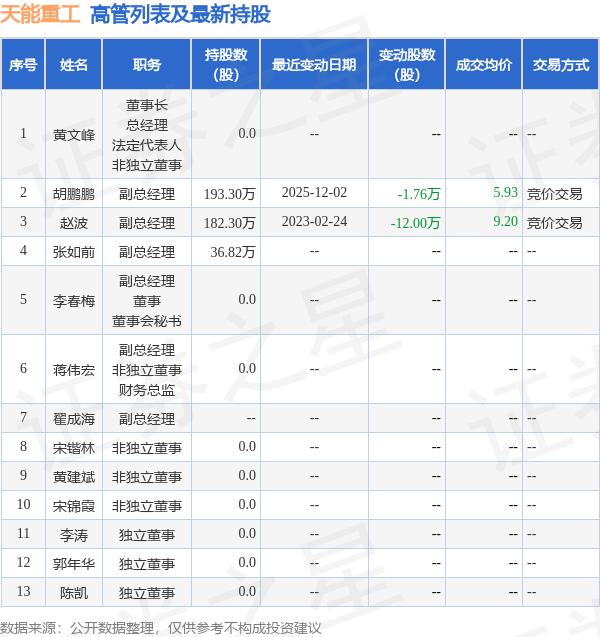
Task: Select the 成交均价 column header
Action: [483, 65]
